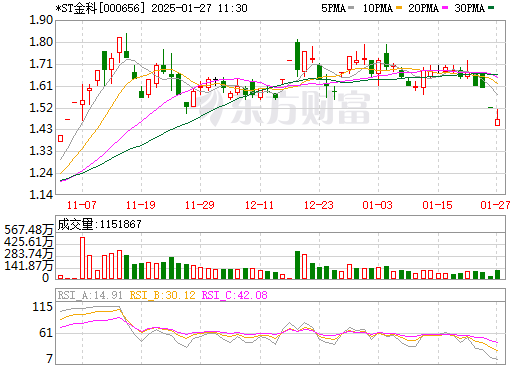Click the green 30PMA legend swatch
The height and width of the screenshot is (365, 520).
491,7
